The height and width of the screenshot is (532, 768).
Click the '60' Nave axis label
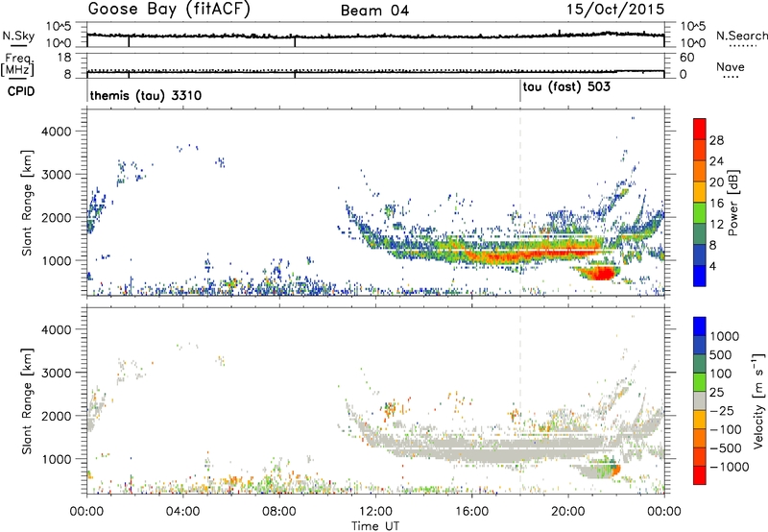686,58
